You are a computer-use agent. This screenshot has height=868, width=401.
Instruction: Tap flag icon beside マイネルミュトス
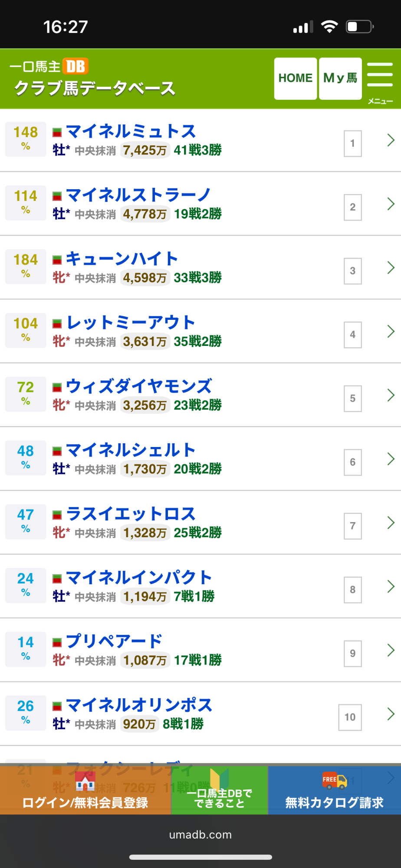(57, 132)
